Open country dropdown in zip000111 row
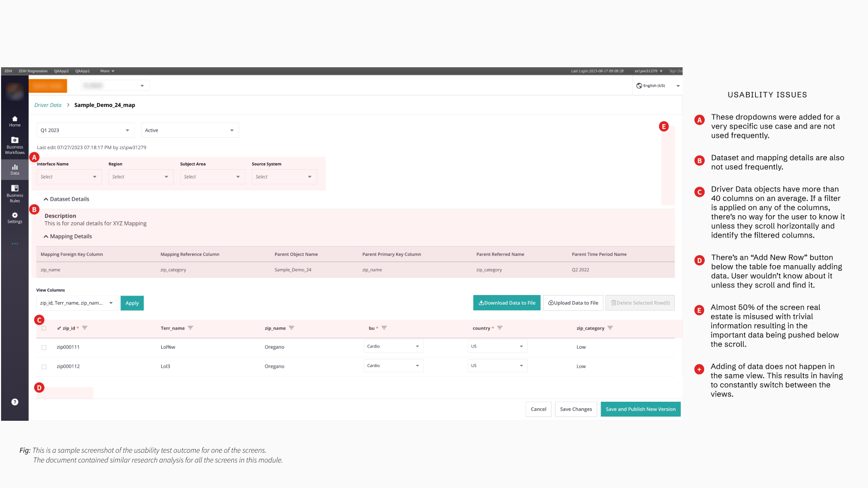This screenshot has height=488, width=868. 497,346
